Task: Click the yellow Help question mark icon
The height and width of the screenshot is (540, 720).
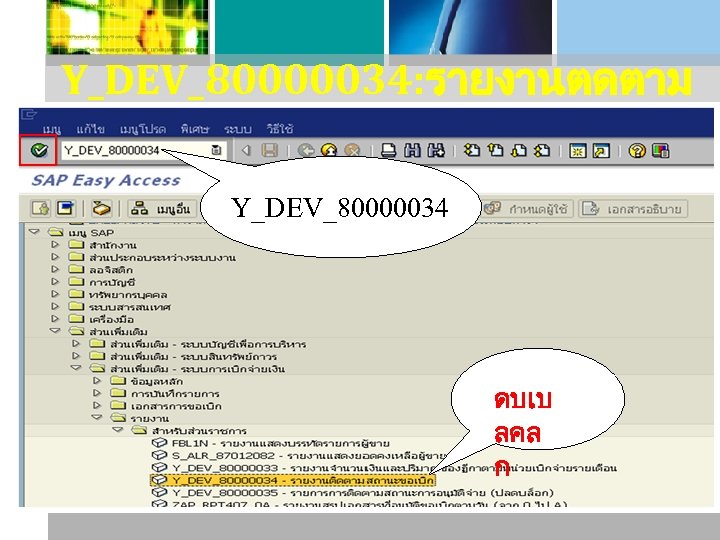Action: 637,151
